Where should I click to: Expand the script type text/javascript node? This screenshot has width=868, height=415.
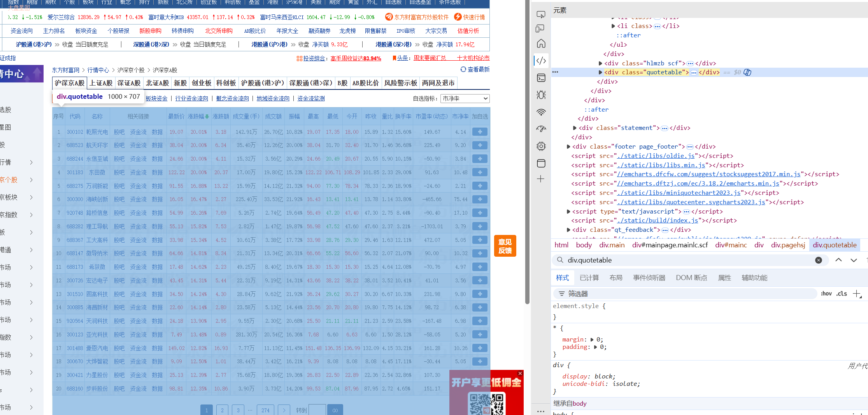coord(568,212)
